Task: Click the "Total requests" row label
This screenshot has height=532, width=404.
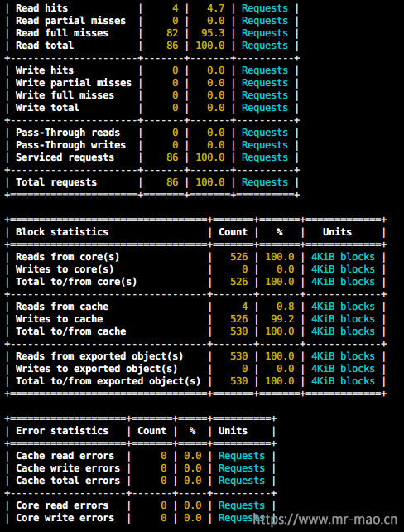Action: tap(56, 182)
